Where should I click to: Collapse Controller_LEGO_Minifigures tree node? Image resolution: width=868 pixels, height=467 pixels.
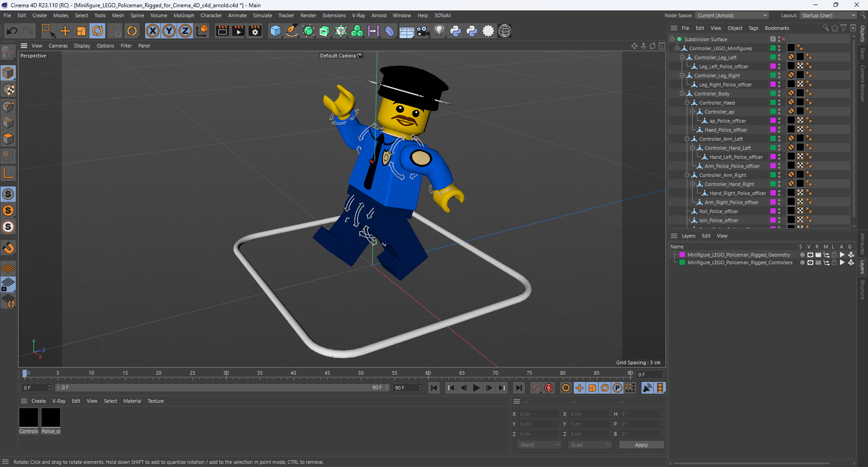pos(677,48)
